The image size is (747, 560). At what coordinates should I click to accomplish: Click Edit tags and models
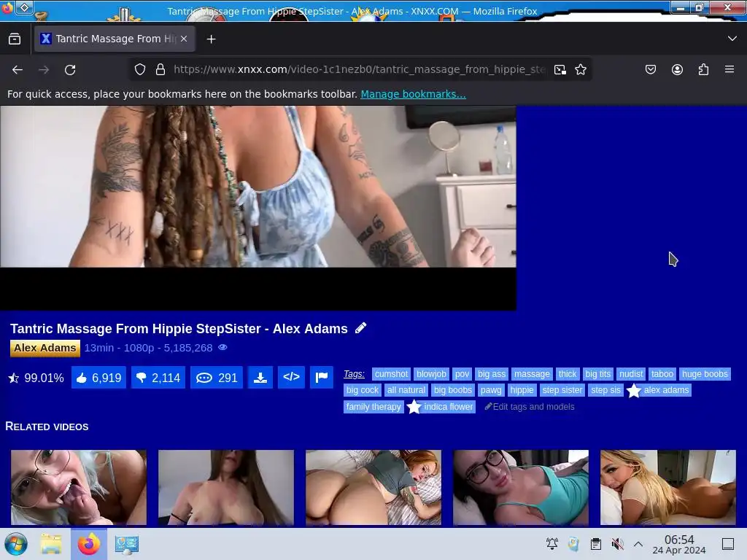tap(530, 407)
